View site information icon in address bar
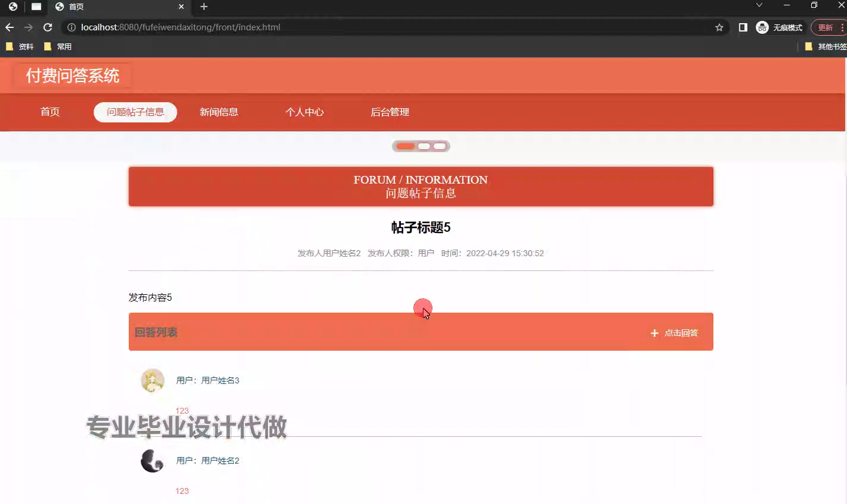Viewport: 847px width, 504px height. pyautogui.click(x=71, y=27)
